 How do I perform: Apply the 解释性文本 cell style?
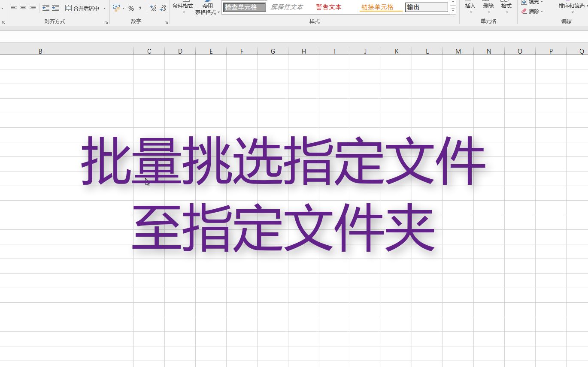[287, 7]
